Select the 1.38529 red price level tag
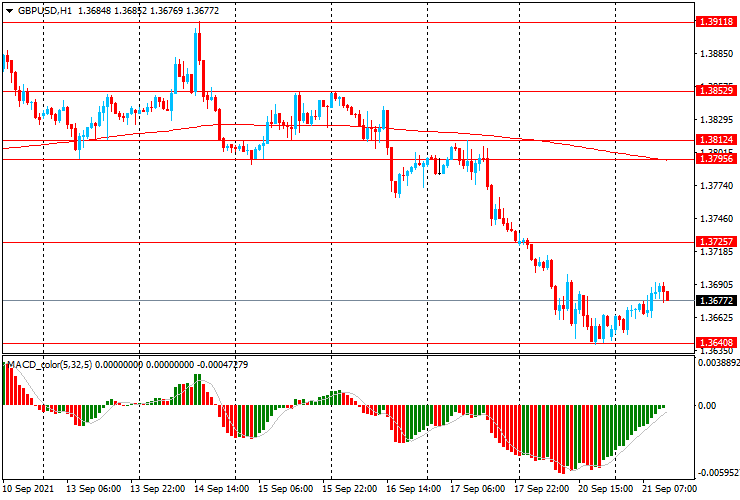740x500 pixels. point(716,91)
